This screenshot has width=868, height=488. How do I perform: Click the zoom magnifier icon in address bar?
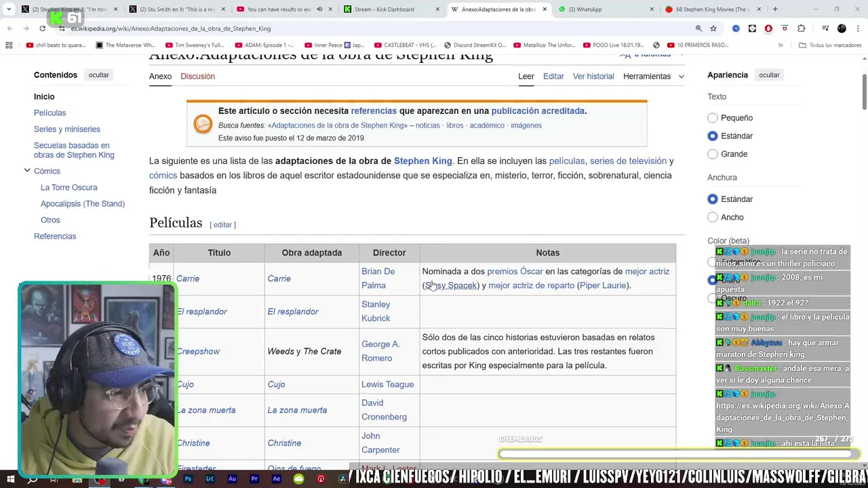[x=698, y=28]
